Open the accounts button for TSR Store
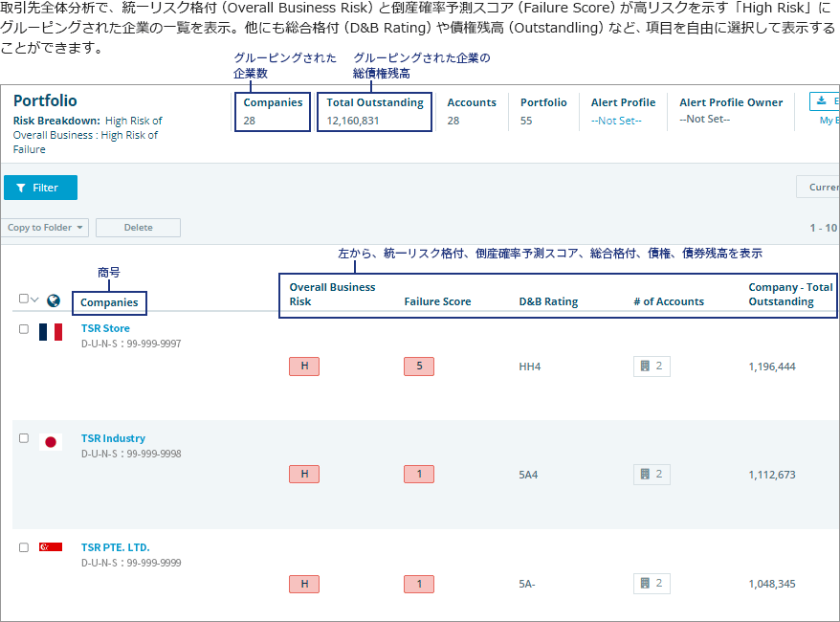The width and height of the screenshot is (840, 622). [652, 367]
